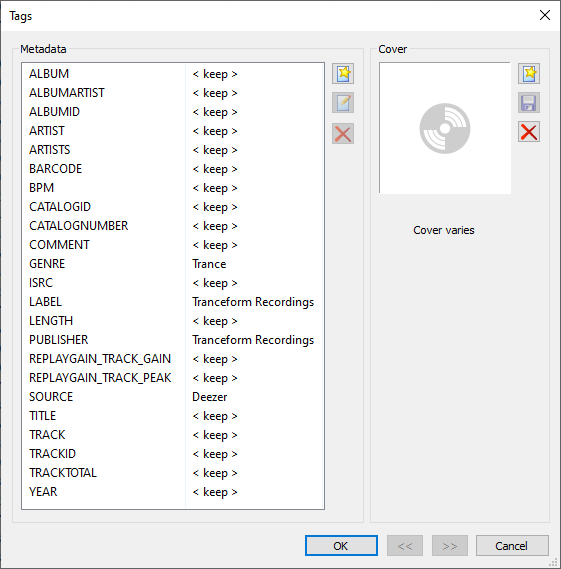Click the keep value beside ALBUM
Image resolution: width=561 pixels, height=569 pixels.
tap(215, 74)
